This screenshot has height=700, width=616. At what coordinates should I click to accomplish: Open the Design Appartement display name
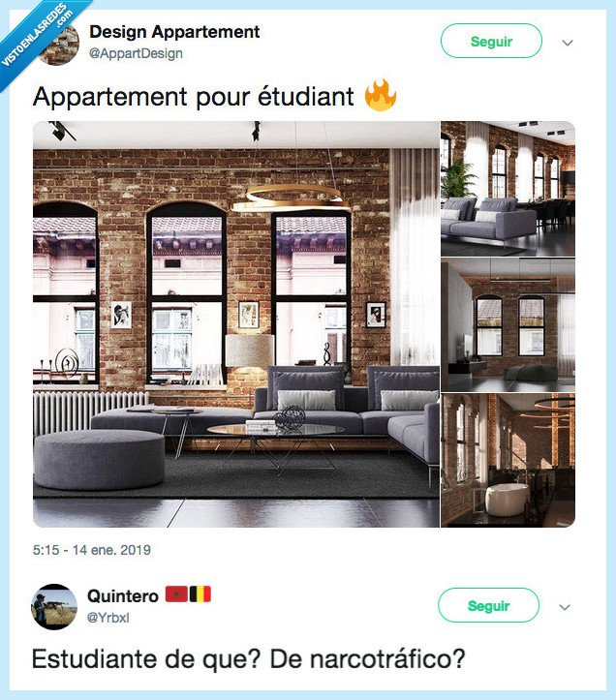174,32
